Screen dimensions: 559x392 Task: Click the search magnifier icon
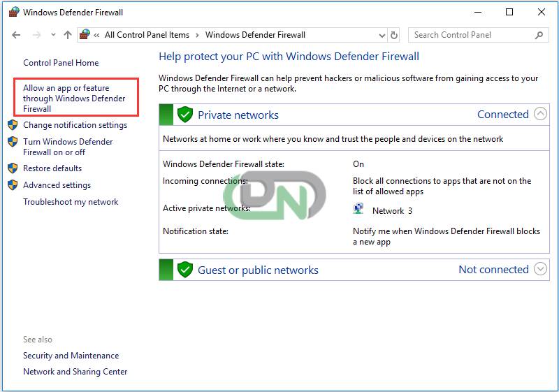(x=539, y=35)
